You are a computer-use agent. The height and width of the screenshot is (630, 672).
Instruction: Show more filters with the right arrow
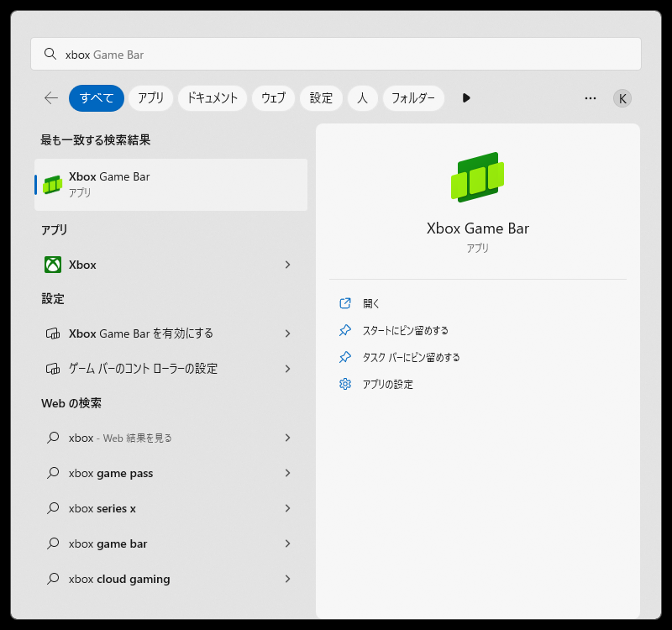click(466, 98)
